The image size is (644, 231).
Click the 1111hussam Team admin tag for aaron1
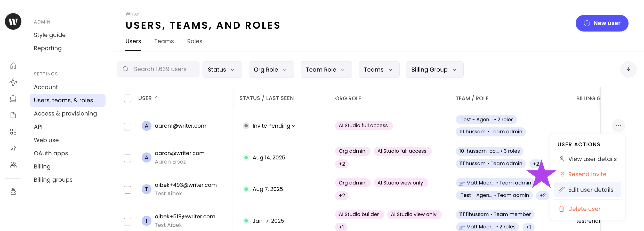point(491,132)
